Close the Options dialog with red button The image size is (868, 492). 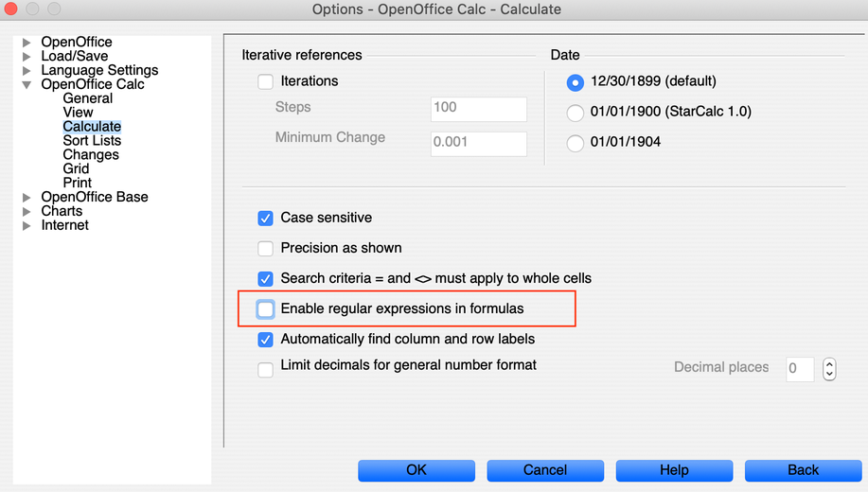(x=10, y=9)
